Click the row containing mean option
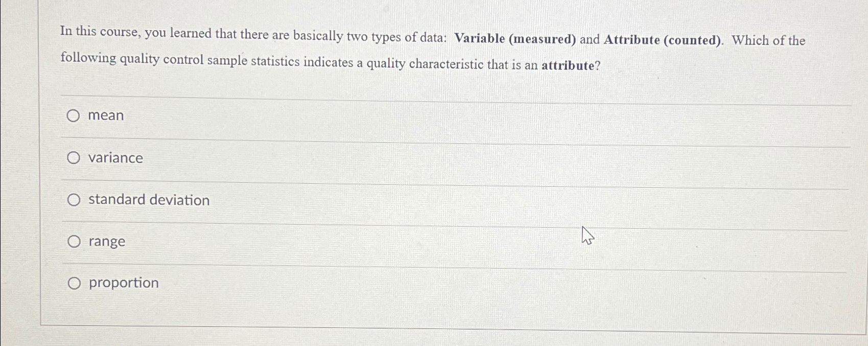Viewport: 868px width, 346px height. 358,116
